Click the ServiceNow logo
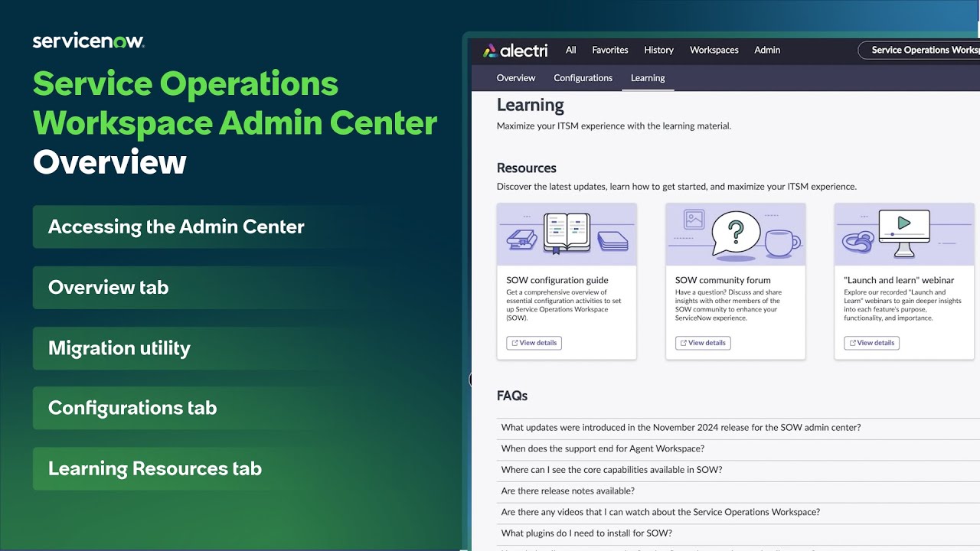980x551 pixels. click(x=89, y=41)
